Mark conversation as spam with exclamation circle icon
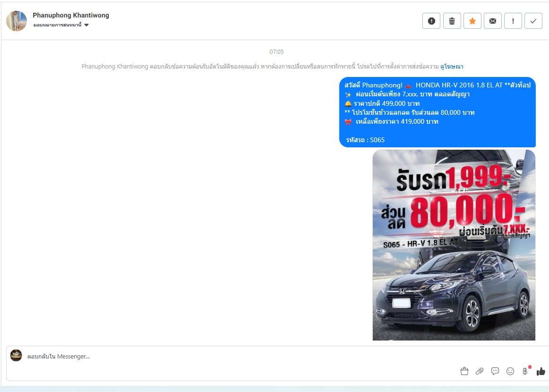Image resolution: width=549 pixels, height=392 pixels. click(431, 21)
